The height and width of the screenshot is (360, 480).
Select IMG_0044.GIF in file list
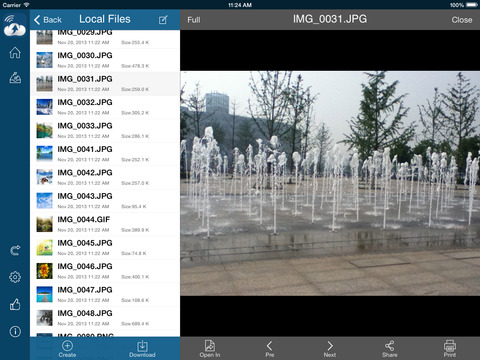[105, 224]
